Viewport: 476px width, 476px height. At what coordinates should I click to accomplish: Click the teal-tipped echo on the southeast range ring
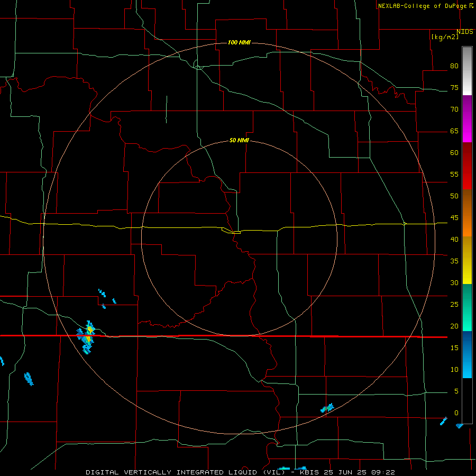(327, 408)
